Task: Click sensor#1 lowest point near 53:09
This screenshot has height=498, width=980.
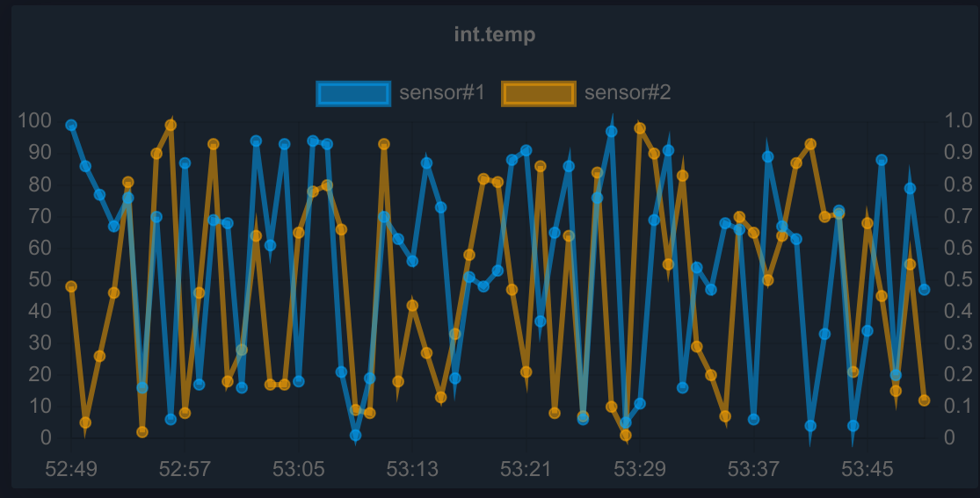Action: [x=356, y=436]
